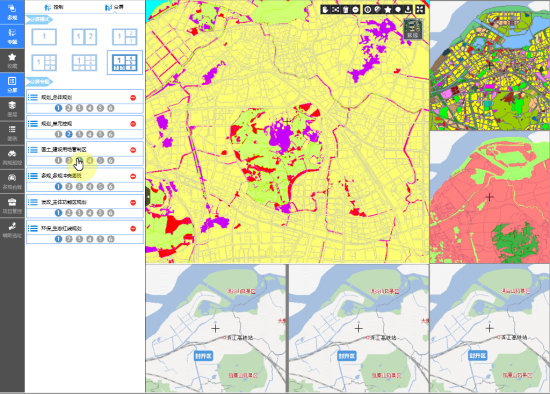Image resolution: width=550 pixels, height=394 pixels.
Task: Assign 环保_生态红线规划 layer to screen 6
Action: 111,239
